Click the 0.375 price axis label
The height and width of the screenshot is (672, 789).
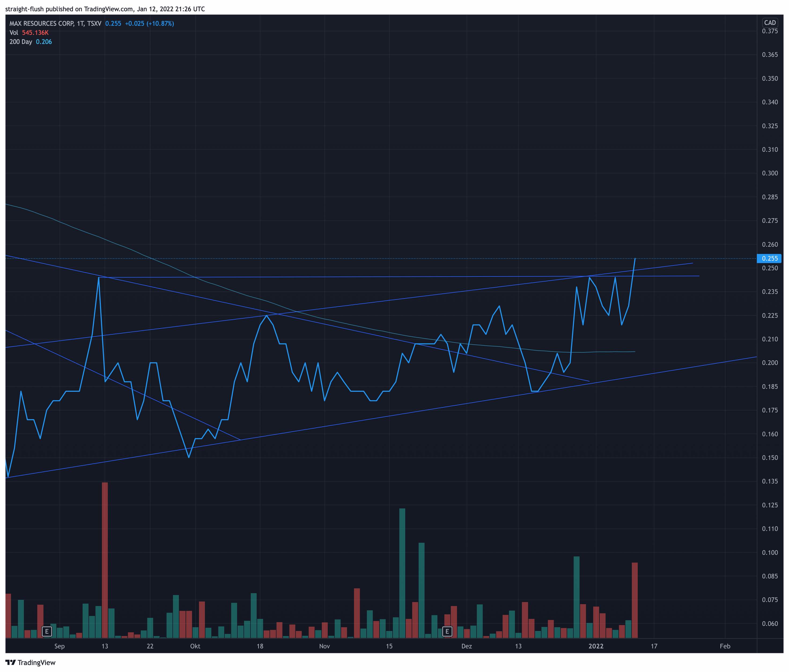[x=770, y=31]
